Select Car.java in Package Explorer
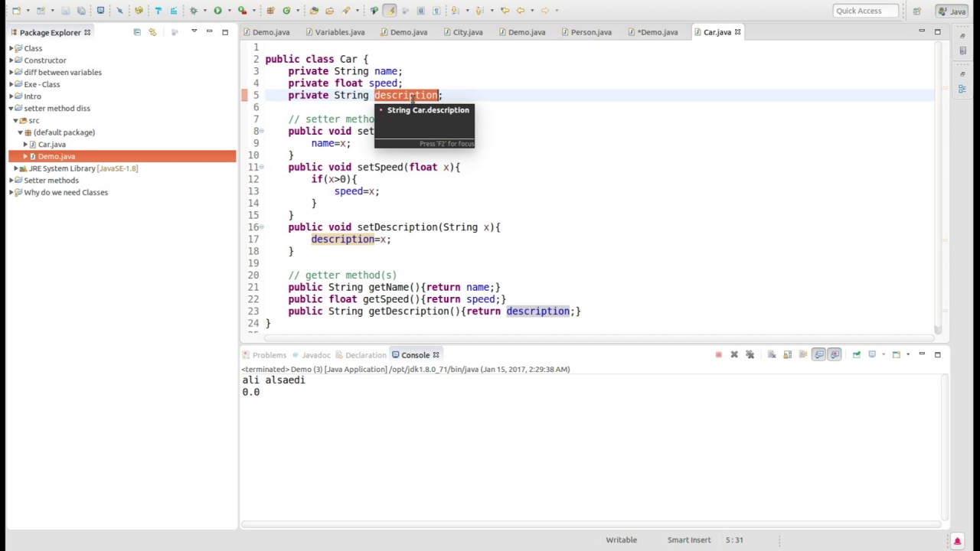Viewport: 980px width, 551px height. [51, 145]
